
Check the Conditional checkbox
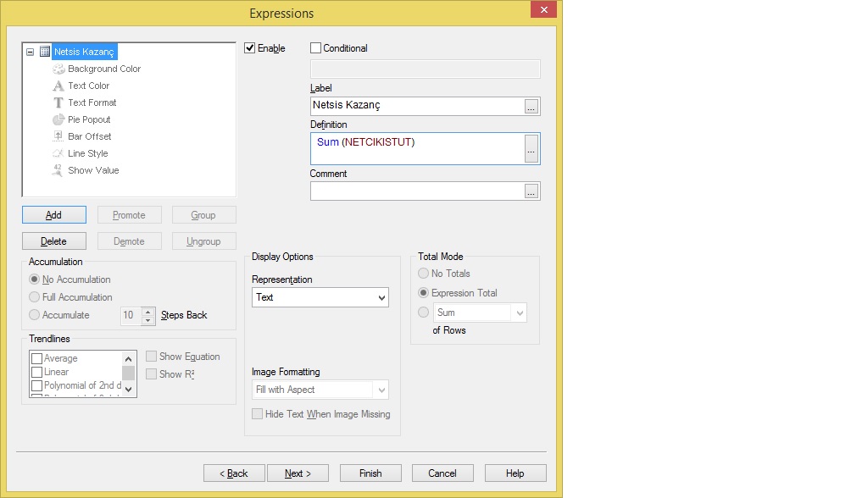(x=315, y=48)
